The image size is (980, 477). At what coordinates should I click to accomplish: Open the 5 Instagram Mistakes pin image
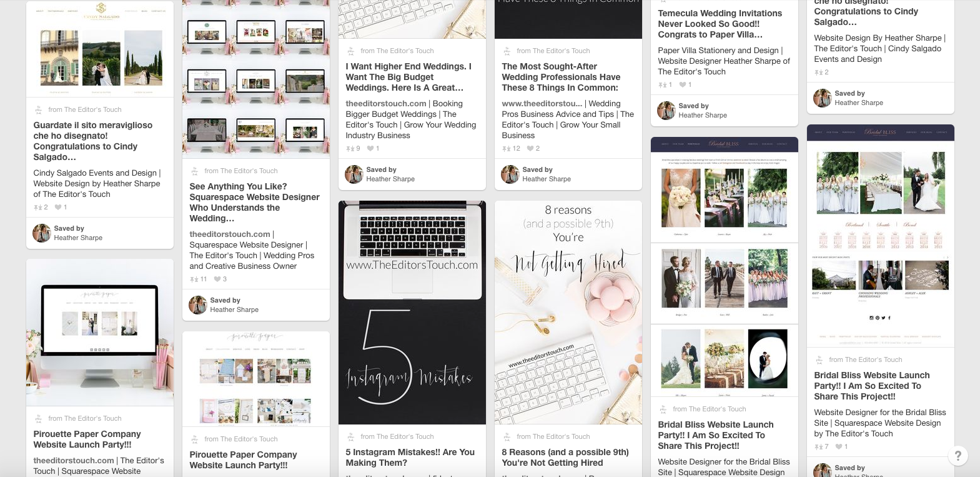pyautogui.click(x=412, y=313)
